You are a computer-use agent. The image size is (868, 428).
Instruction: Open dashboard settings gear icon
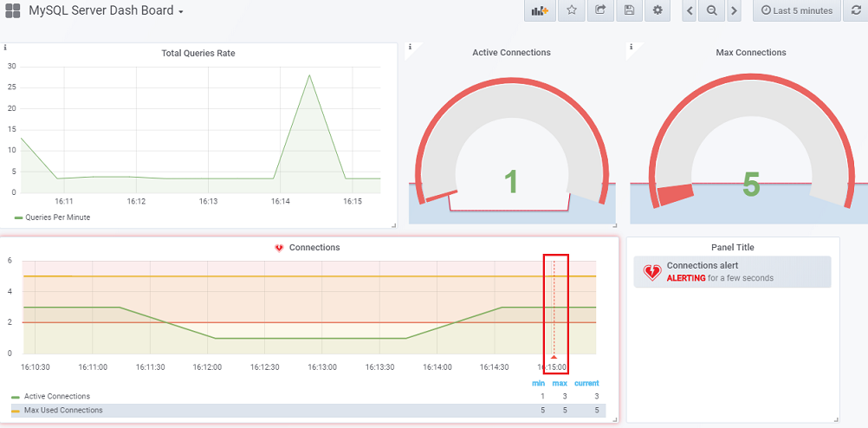click(x=657, y=10)
